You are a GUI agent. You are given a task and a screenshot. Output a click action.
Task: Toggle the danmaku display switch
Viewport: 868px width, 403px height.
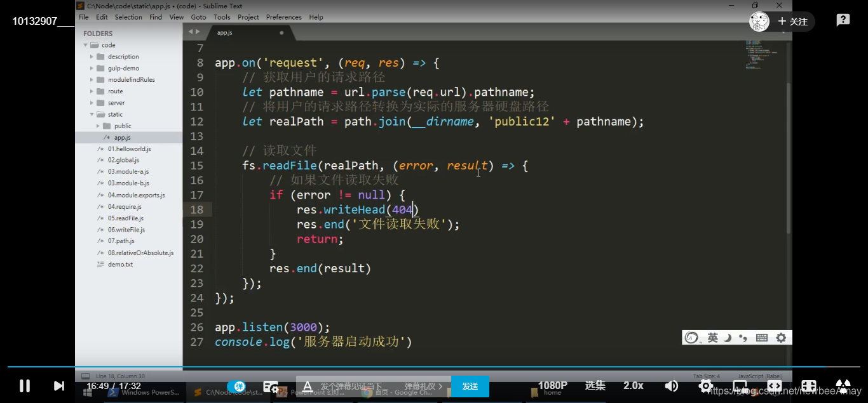click(236, 386)
